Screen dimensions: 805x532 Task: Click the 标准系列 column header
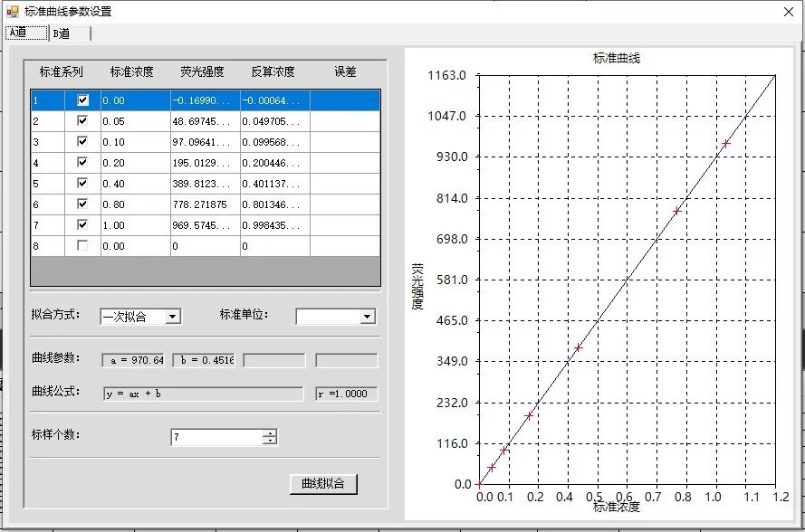61,71
